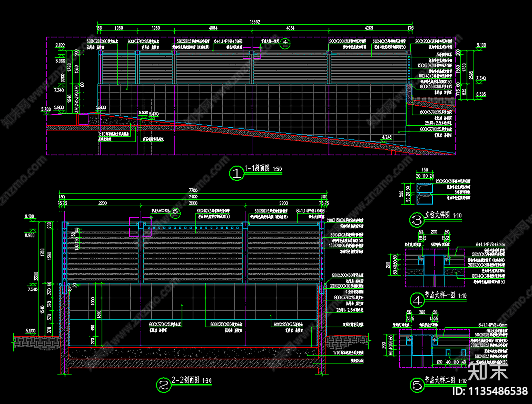Select the 490 vertical dimension
The image size is (532, 404).
coord(93,328)
